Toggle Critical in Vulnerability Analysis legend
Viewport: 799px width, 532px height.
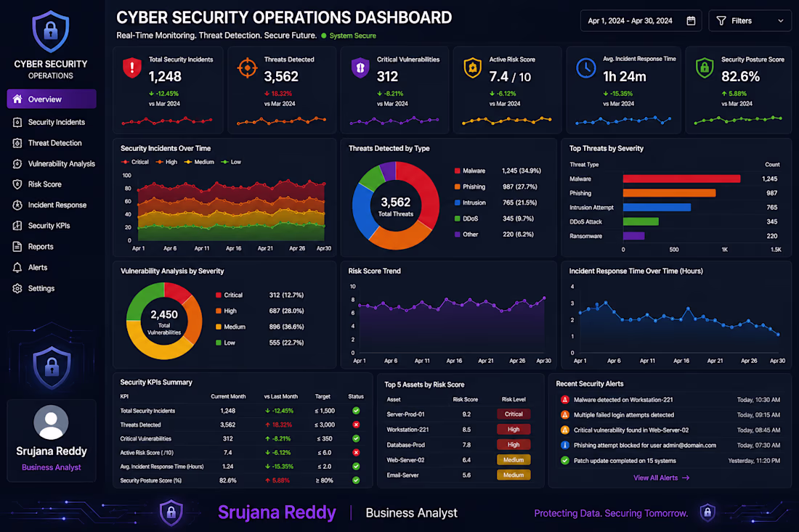point(229,295)
